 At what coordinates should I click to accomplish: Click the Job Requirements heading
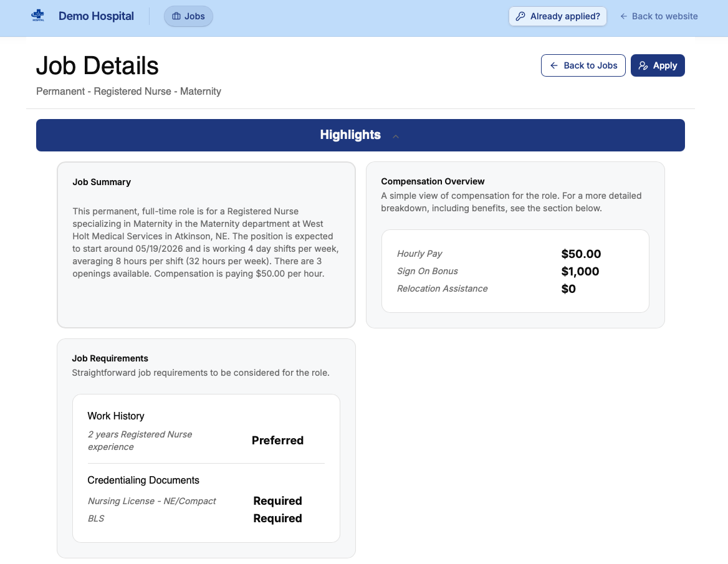pyautogui.click(x=110, y=358)
